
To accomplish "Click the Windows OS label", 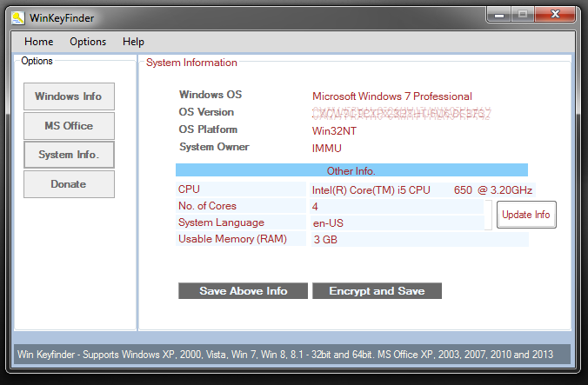I will pos(210,95).
